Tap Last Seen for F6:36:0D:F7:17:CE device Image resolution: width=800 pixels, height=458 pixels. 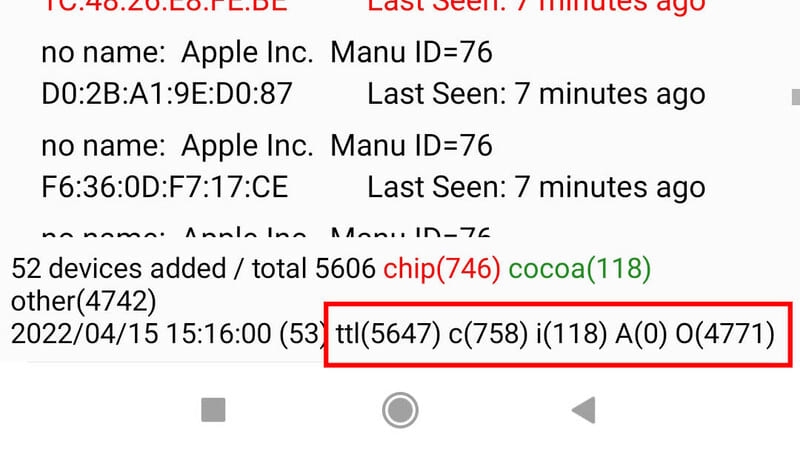click(x=536, y=187)
